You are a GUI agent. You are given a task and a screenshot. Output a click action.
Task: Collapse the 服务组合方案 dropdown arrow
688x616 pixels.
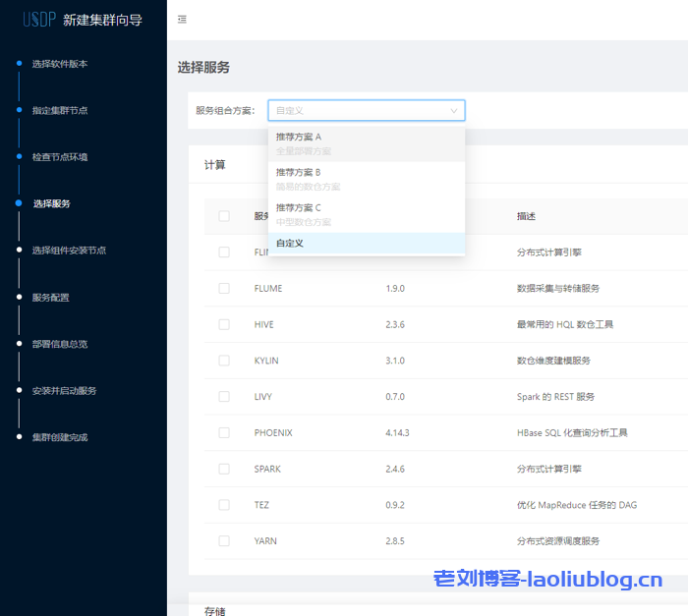[453, 111]
